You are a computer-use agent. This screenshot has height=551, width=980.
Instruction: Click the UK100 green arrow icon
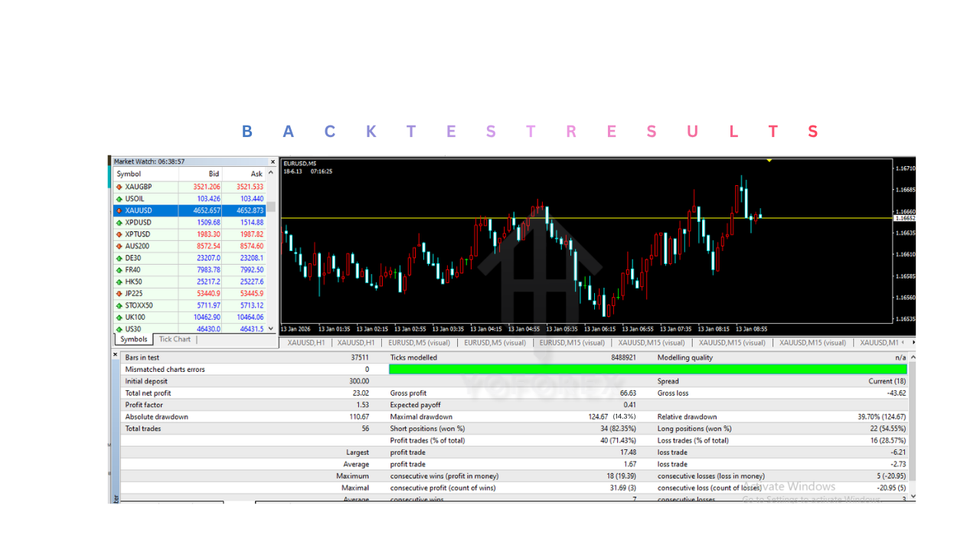tap(119, 317)
